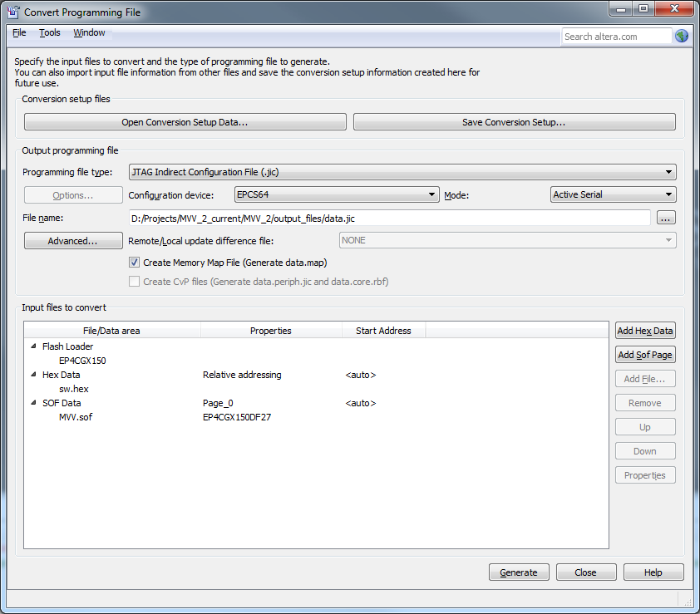
Task: Click the Search altera.com input field
Action: point(617,37)
